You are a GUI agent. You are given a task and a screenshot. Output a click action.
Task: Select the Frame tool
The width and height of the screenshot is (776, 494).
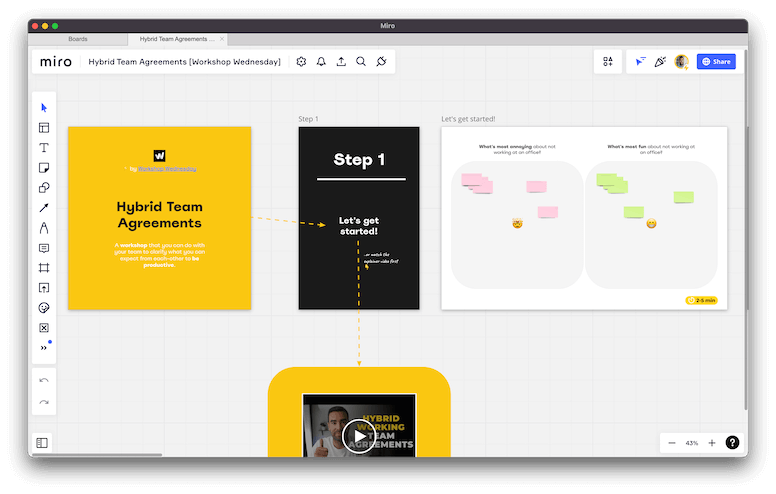click(44, 268)
